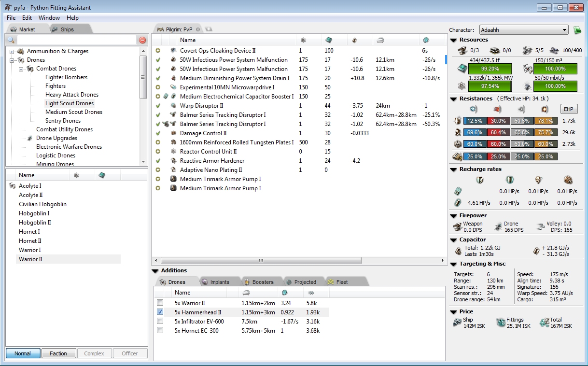Screen dimensions: 588x366
Task: Click the Ship price icon
Action: [x=457, y=323]
